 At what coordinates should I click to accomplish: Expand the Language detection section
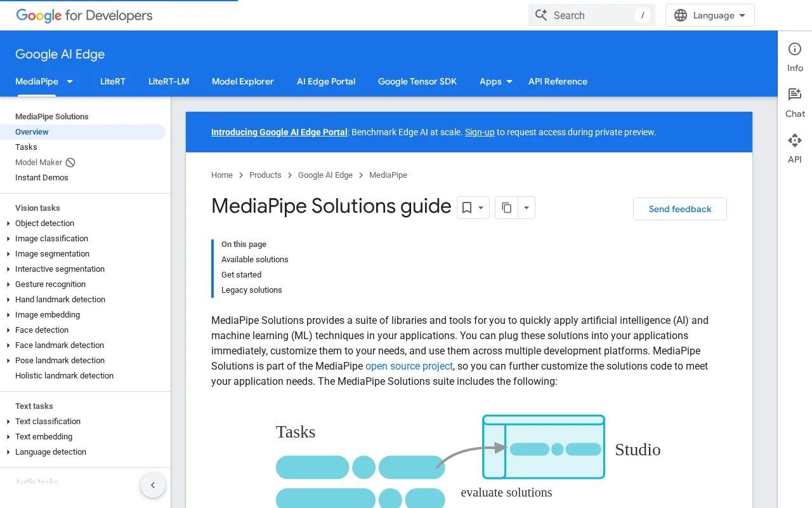pyautogui.click(x=8, y=452)
